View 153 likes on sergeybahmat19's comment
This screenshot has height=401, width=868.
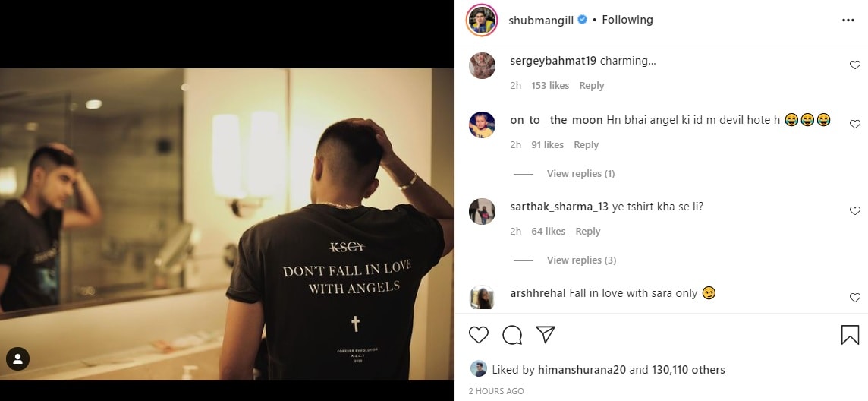550,85
